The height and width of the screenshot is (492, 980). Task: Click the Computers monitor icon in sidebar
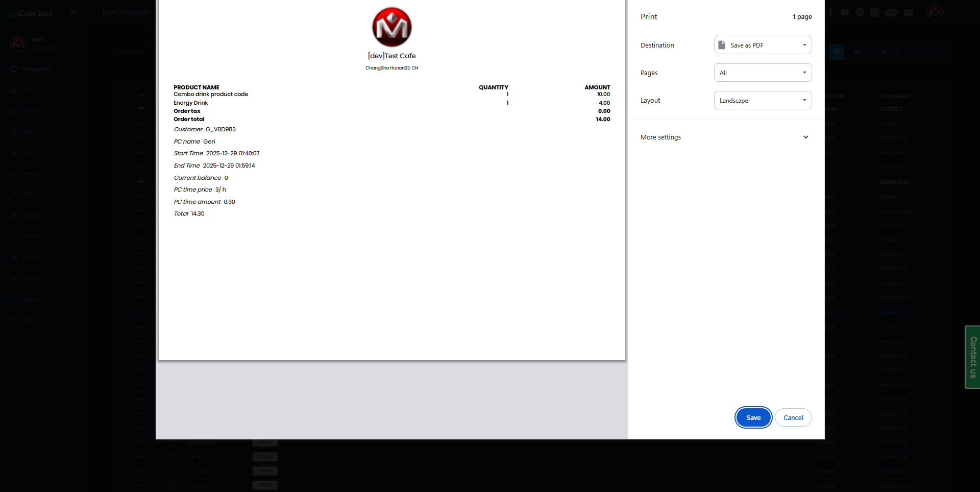[x=14, y=69]
